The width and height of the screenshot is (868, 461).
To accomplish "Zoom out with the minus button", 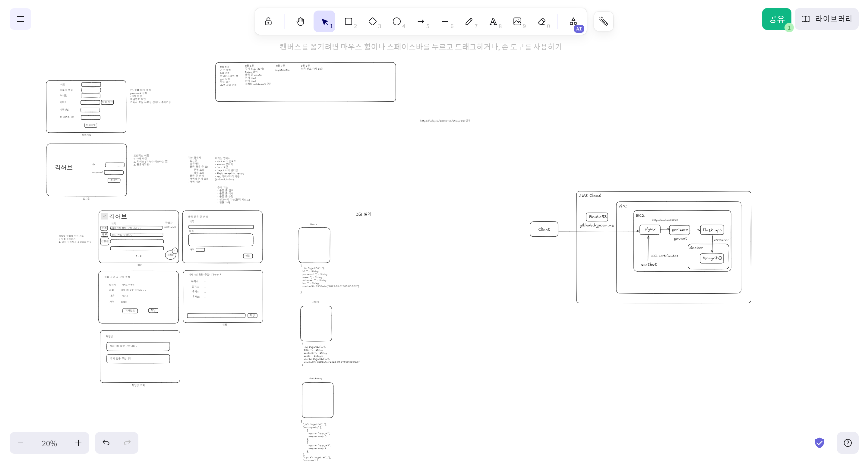I will pyautogui.click(x=21, y=443).
